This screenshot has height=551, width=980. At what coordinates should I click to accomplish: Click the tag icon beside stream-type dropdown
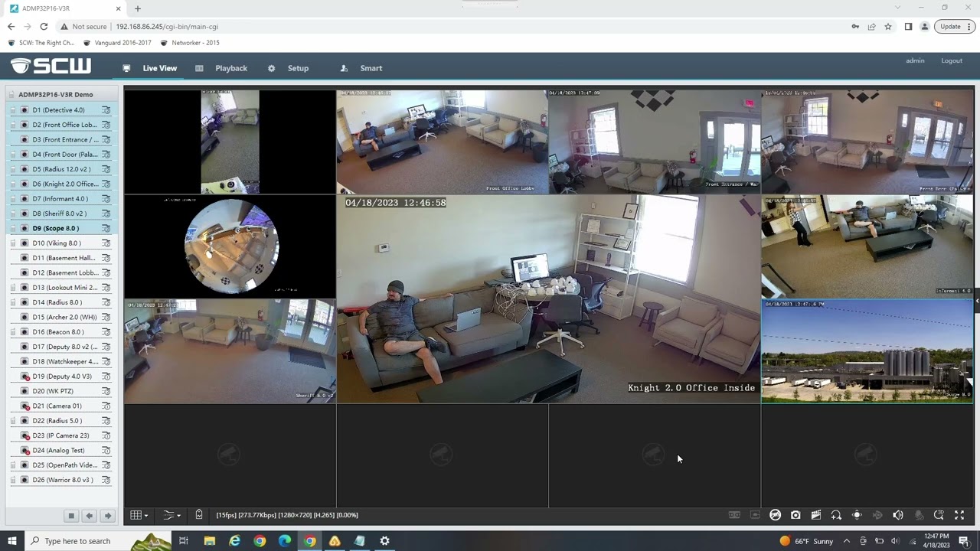click(x=199, y=515)
